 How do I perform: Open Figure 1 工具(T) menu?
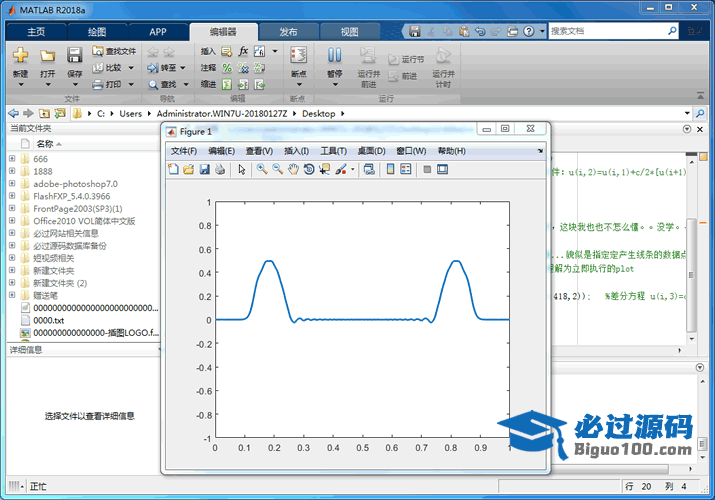coord(333,151)
